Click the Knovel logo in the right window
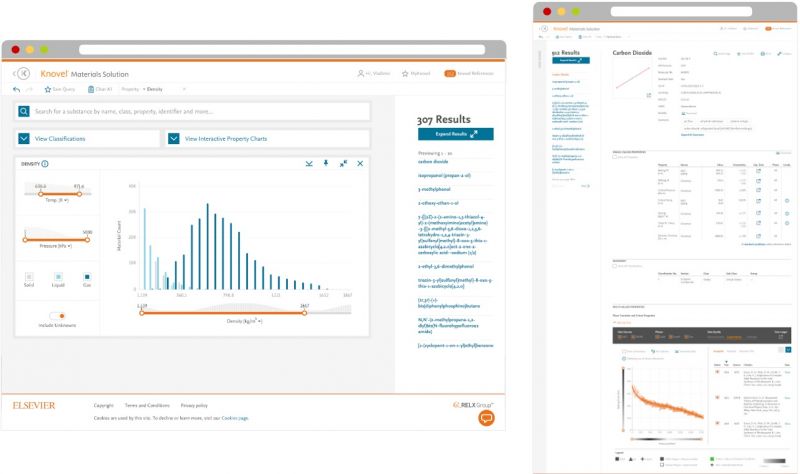Viewport: 800px width, 474px height. 560,29
